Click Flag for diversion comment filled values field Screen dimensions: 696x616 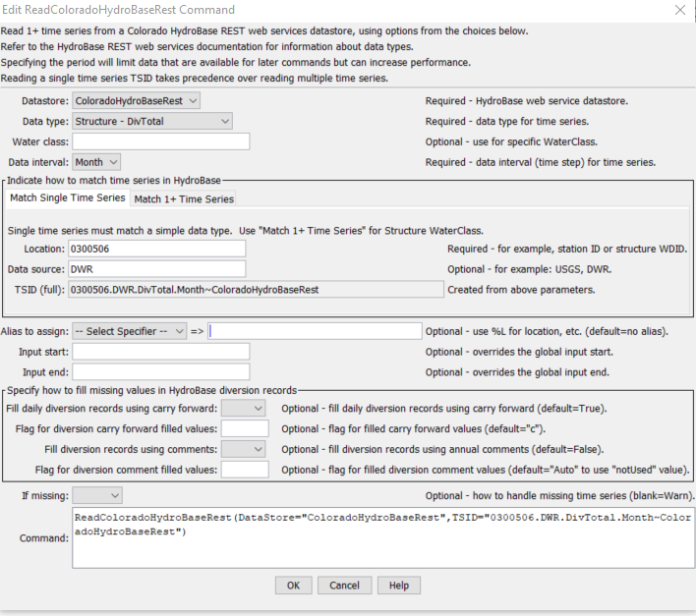(x=245, y=470)
